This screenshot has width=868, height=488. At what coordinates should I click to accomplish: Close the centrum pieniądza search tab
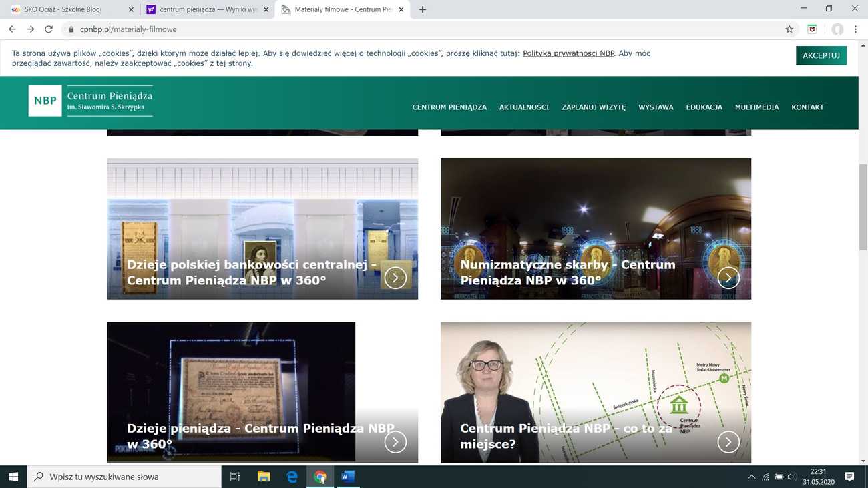point(265,9)
